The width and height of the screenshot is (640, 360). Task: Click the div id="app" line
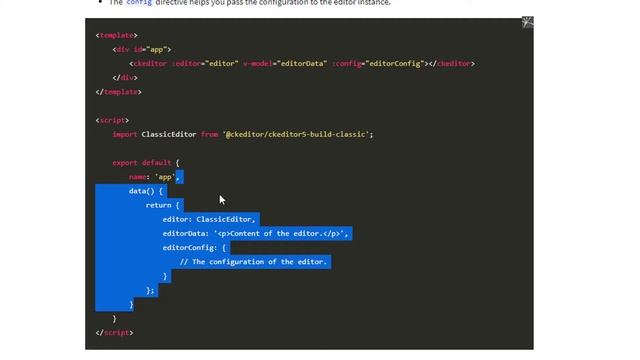(x=142, y=50)
